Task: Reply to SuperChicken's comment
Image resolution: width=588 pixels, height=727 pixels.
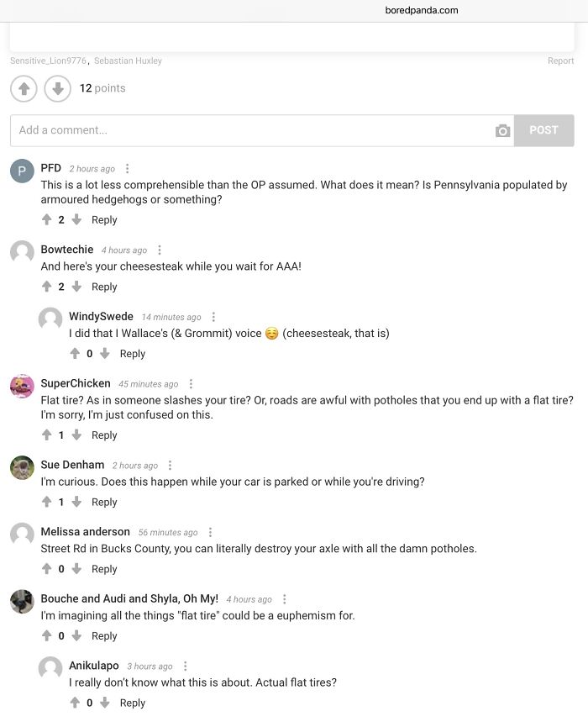Action: click(x=104, y=435)
